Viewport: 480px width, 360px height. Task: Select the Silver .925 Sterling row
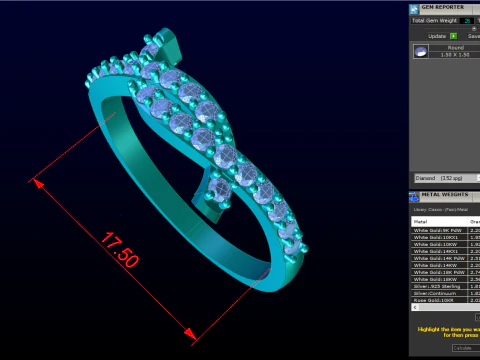(446, 286)
